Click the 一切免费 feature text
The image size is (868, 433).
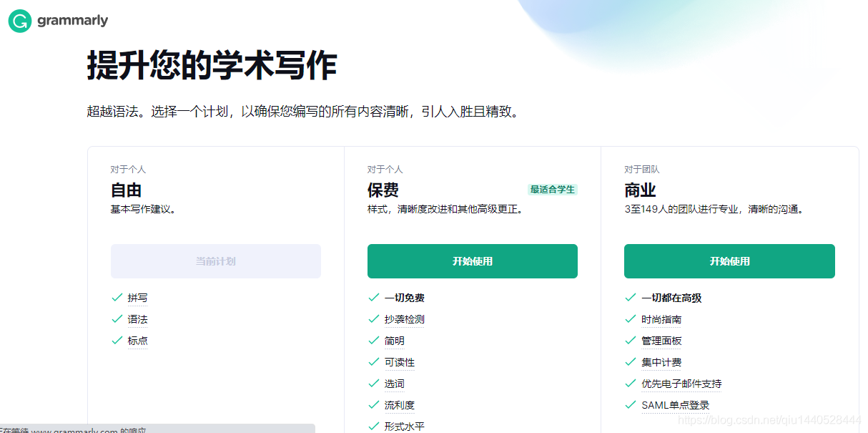tap(405, 298)
